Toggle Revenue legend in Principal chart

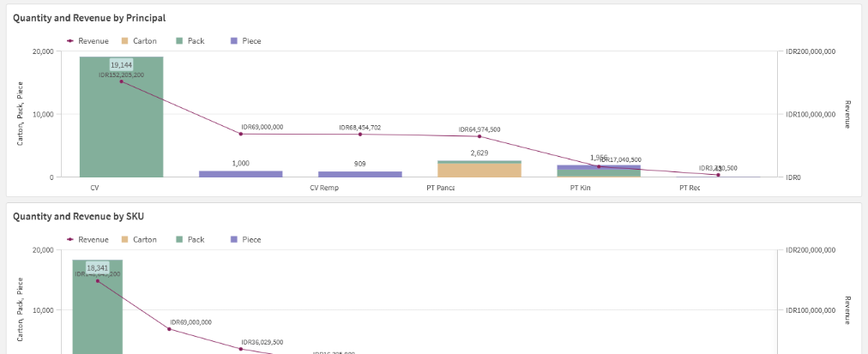88,41
